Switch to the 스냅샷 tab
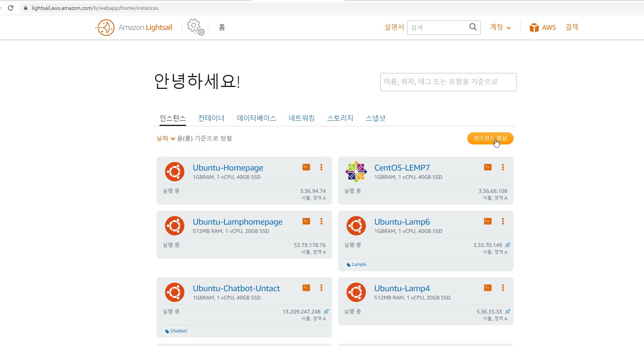644x346 pixels. (x=376, y=118)
